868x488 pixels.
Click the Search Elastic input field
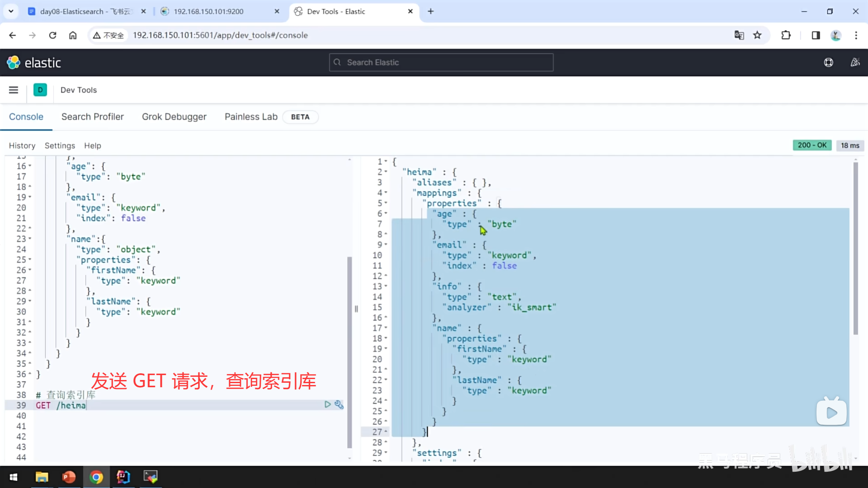click(441, 62)
